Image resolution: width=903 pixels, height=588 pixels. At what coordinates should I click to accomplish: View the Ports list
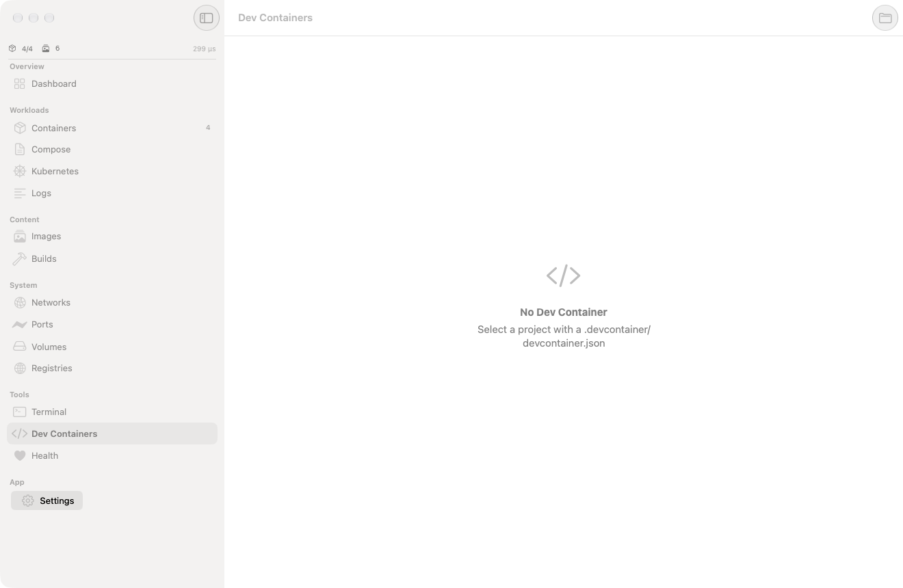coord(112,324)
